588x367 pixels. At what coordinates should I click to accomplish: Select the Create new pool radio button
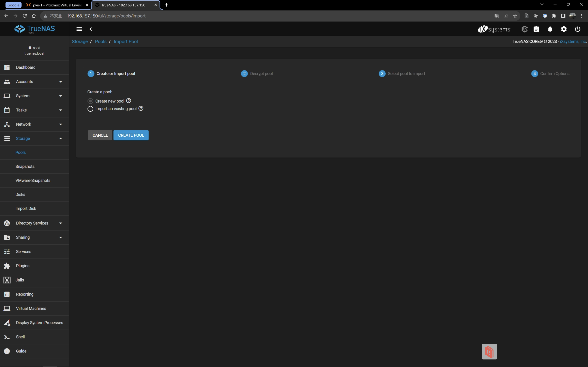(90, 101)
